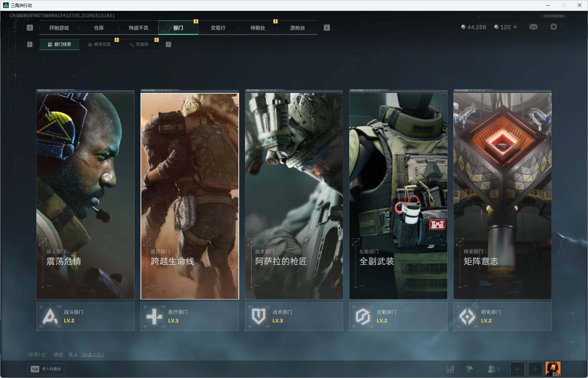Click the 世界 channel tag in chat

[x=34, y=355]
